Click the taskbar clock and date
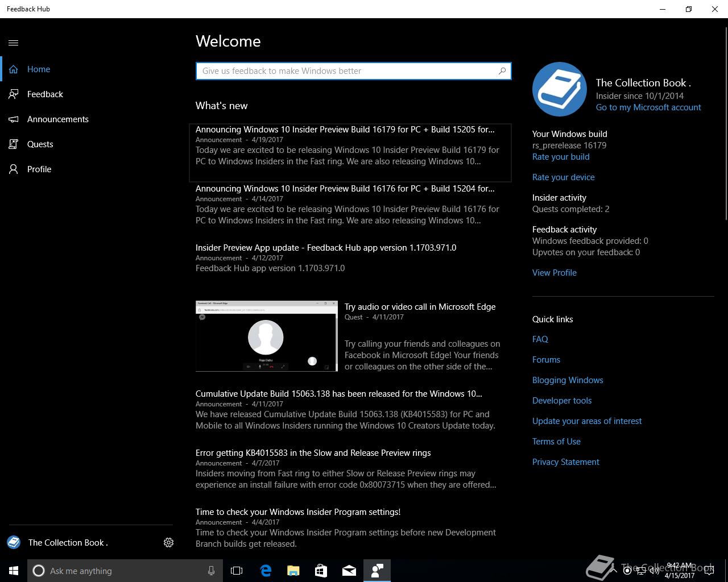The image size is (728, 582). point(680,571)
